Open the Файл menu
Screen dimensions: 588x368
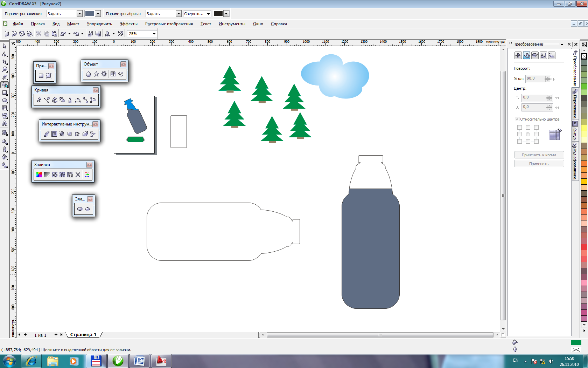coord(18,24)
